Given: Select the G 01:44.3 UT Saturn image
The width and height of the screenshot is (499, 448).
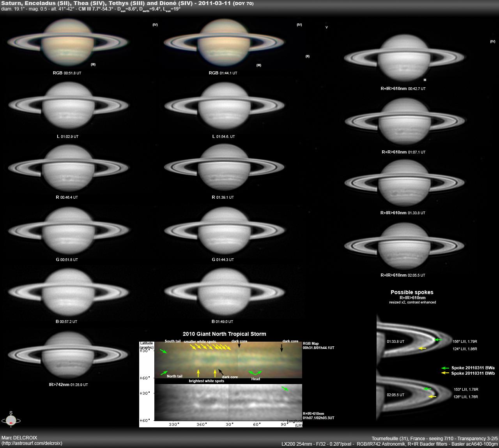Looking at the screenshot, I should tap(224, 230).
